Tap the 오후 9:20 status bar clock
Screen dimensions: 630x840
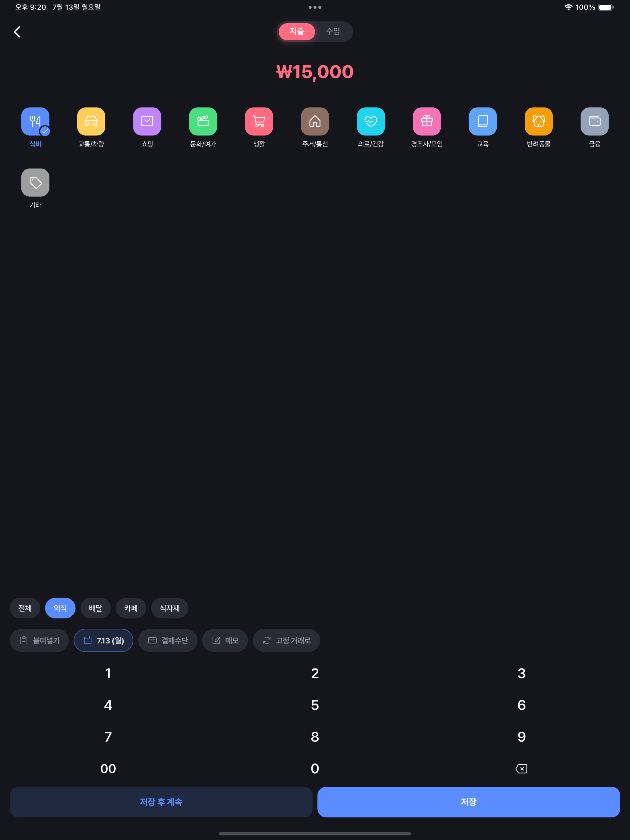(x=31, y=7)
